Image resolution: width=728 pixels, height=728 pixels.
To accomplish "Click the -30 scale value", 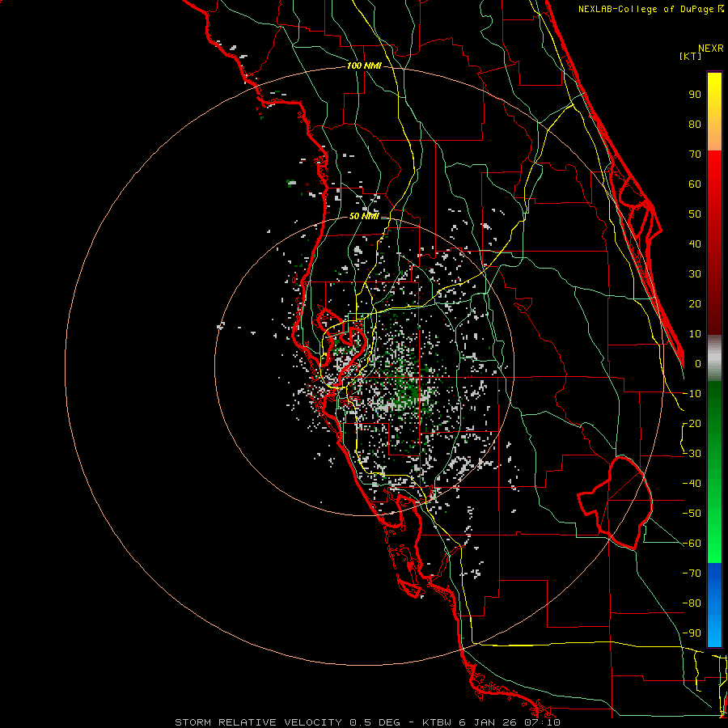I will click(692, 454).
